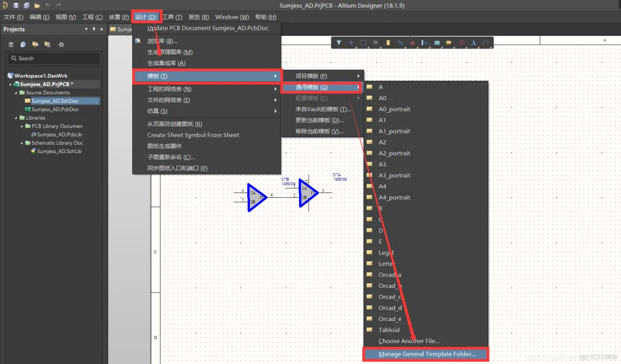The image size is (621, 364).
Task: Select Sumjess_AD.PcbLib in project tree
Action: (59, 134)
